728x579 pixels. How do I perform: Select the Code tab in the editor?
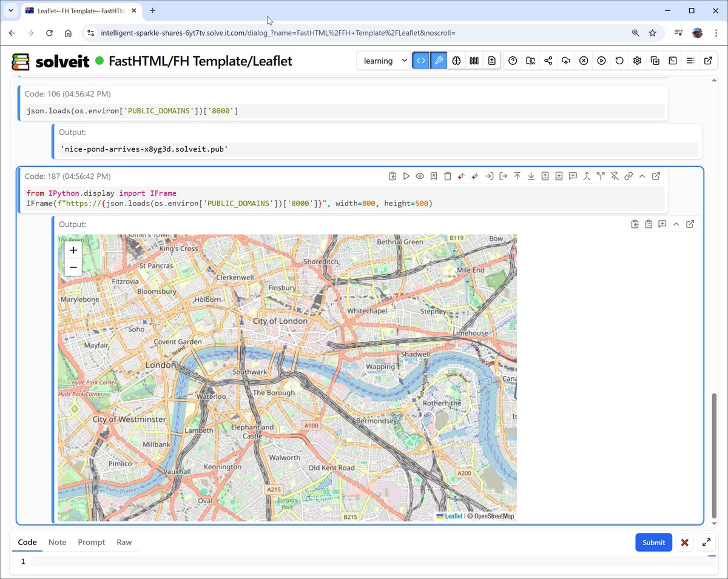27,542
